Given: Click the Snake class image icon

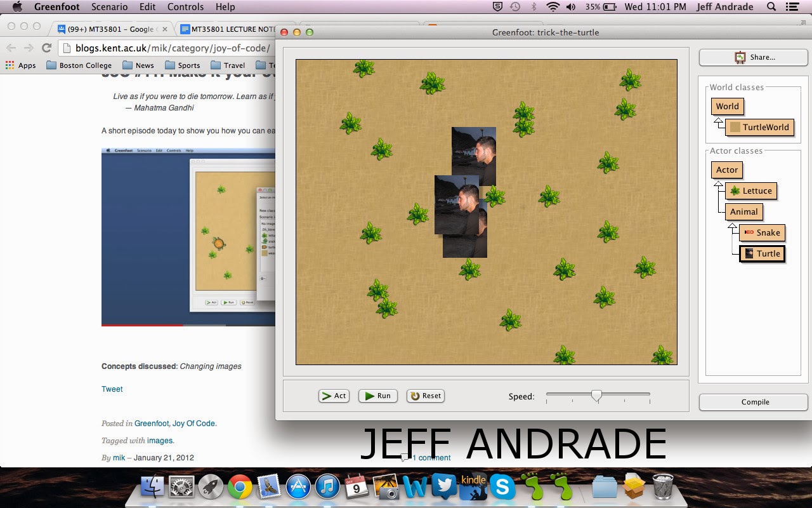Looking at the screenshot, I should coord(749,232).
